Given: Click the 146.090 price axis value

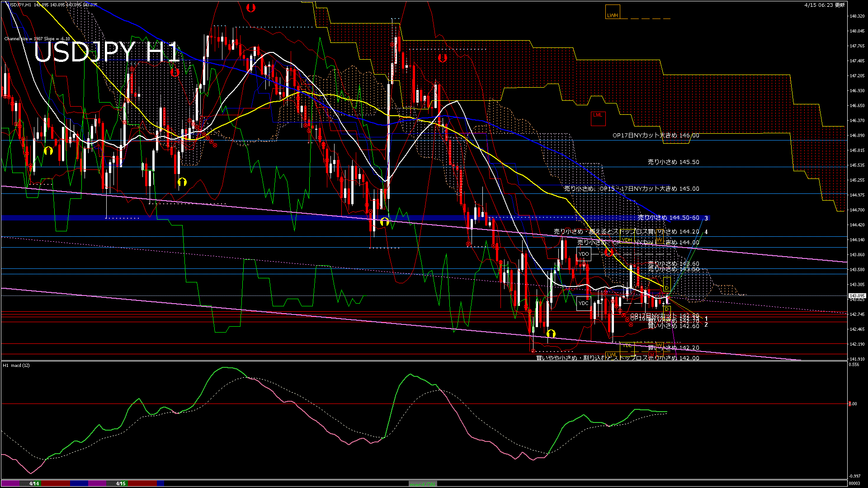Looking at the screenshot, I should click(x=857, y=136).
